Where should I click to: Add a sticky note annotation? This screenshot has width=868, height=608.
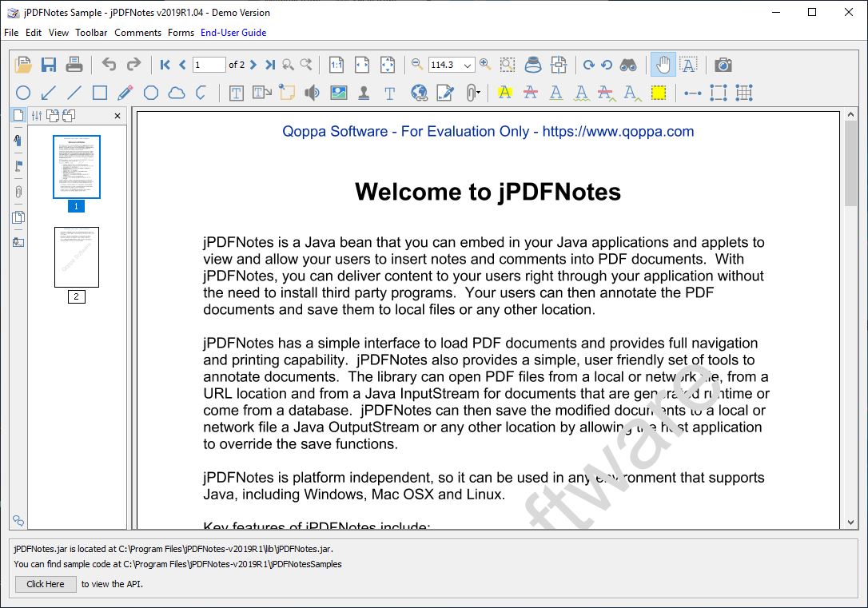pos(287,93)
